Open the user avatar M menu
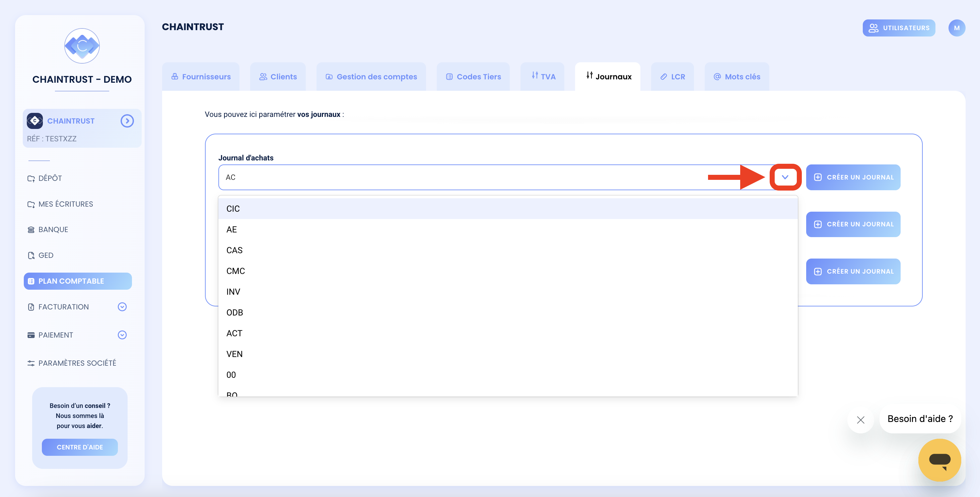This screenshot has width=980, height=497. pos(957,28)
